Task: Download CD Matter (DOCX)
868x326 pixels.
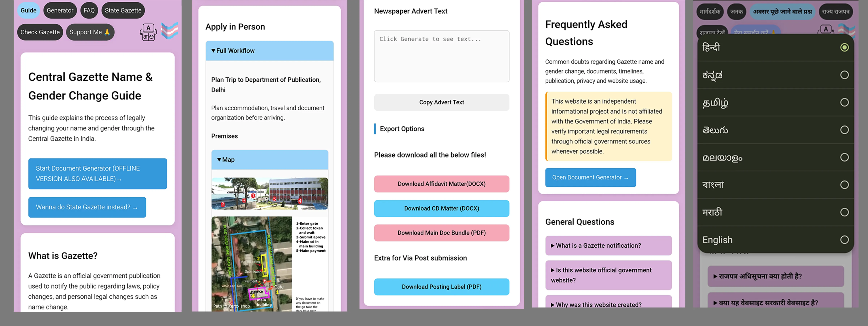Action: point(441,209)
